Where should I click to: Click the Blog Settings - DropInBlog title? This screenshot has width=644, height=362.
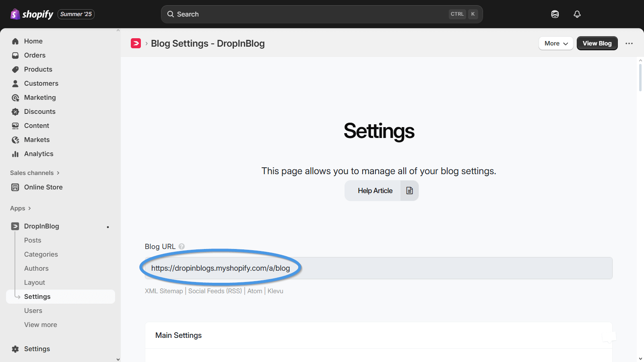tap(208, 43)
